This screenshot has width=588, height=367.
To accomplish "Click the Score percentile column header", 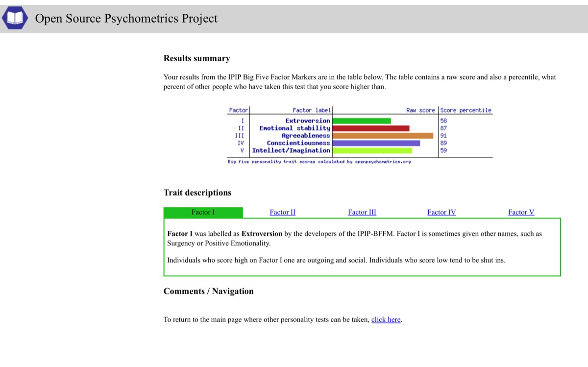I will (x=465, y=110).
